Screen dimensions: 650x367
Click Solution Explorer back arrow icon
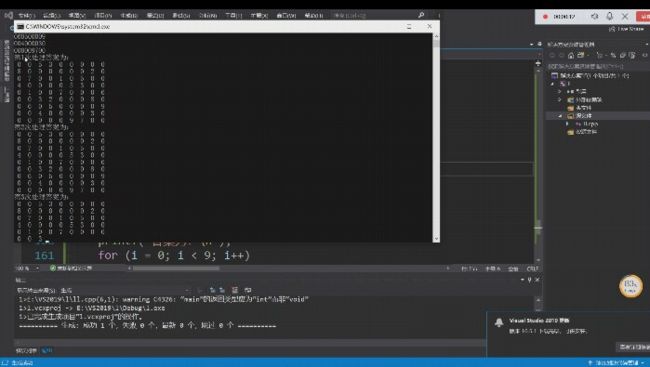(552, 55)
